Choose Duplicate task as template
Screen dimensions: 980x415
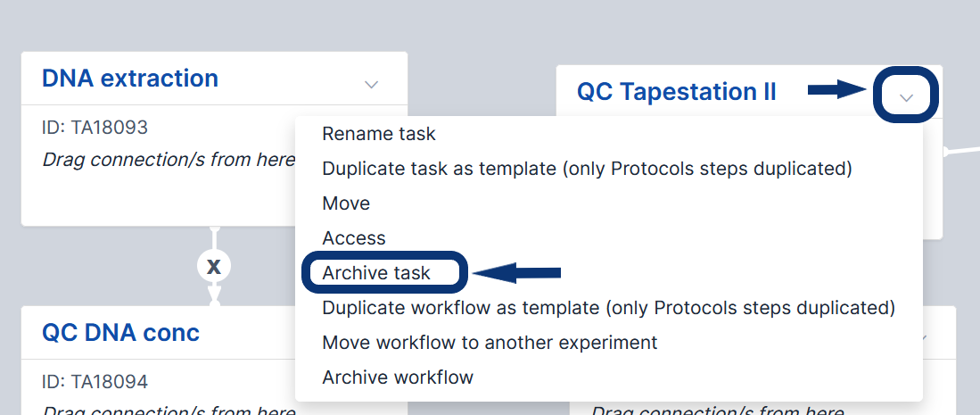[x=587, y=169]
